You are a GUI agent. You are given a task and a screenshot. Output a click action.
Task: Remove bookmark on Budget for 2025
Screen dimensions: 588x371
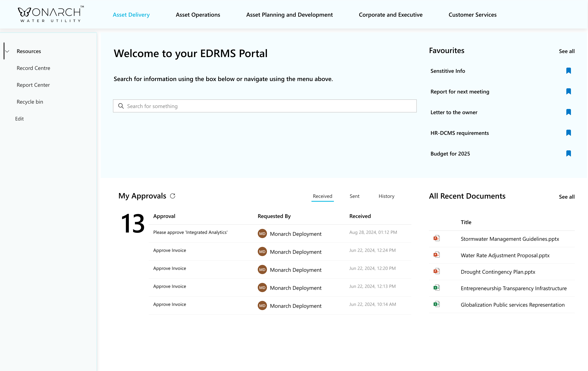[568, 153]
